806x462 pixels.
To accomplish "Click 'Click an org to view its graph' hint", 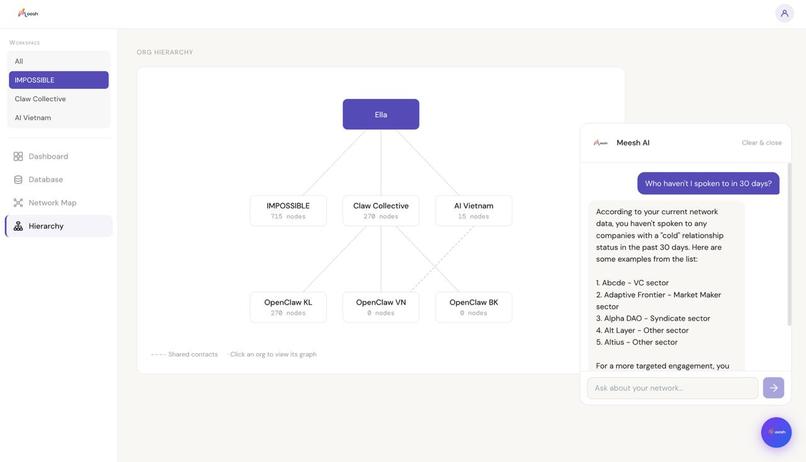I will pos(273,355).
